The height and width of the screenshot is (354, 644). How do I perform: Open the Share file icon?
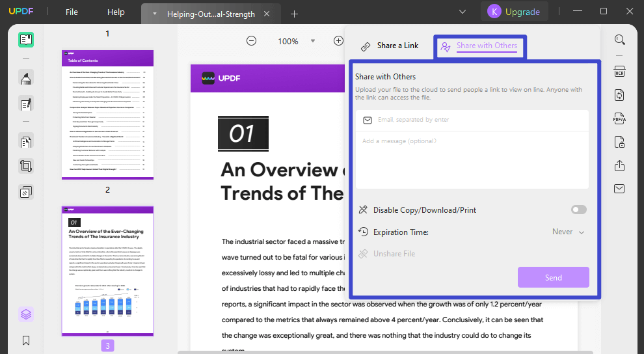(619, 165)
